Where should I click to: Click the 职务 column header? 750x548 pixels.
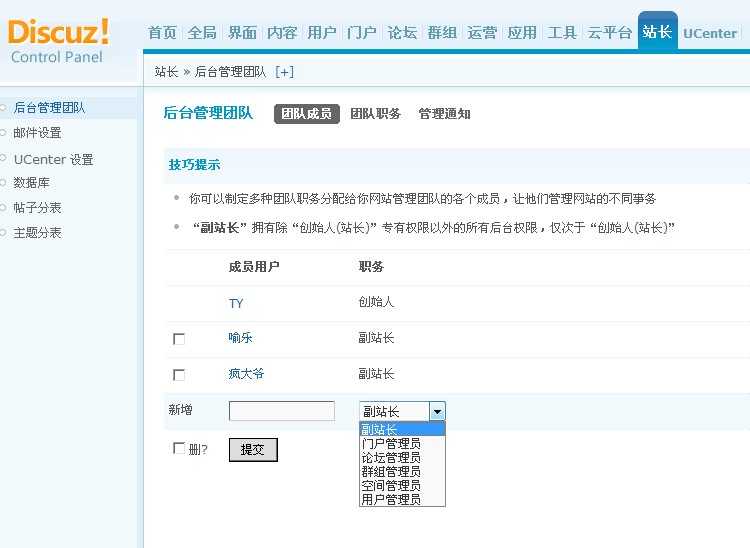(371, 266)
